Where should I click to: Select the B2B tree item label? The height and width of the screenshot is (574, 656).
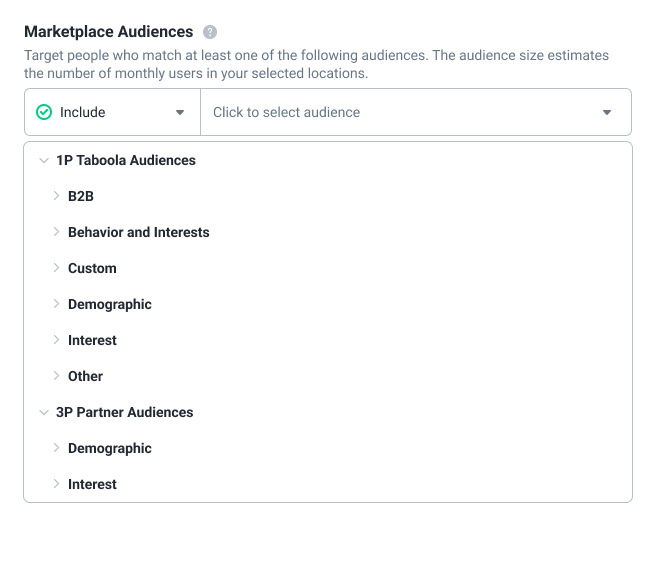[x=81, y=196]
